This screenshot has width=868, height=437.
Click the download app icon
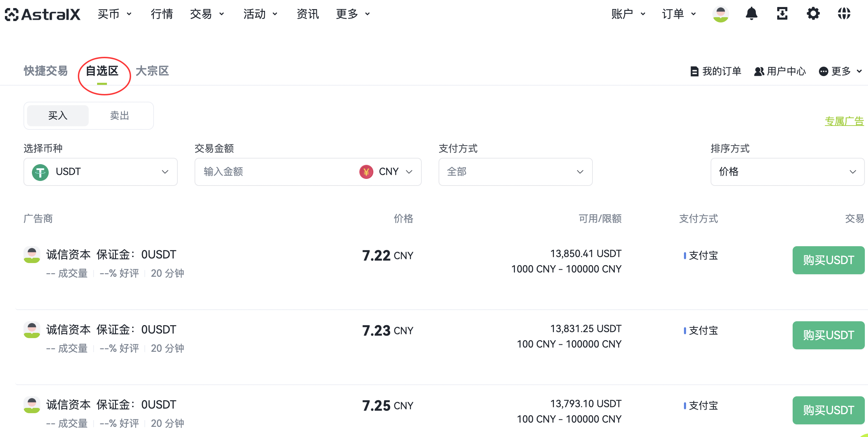782,14
